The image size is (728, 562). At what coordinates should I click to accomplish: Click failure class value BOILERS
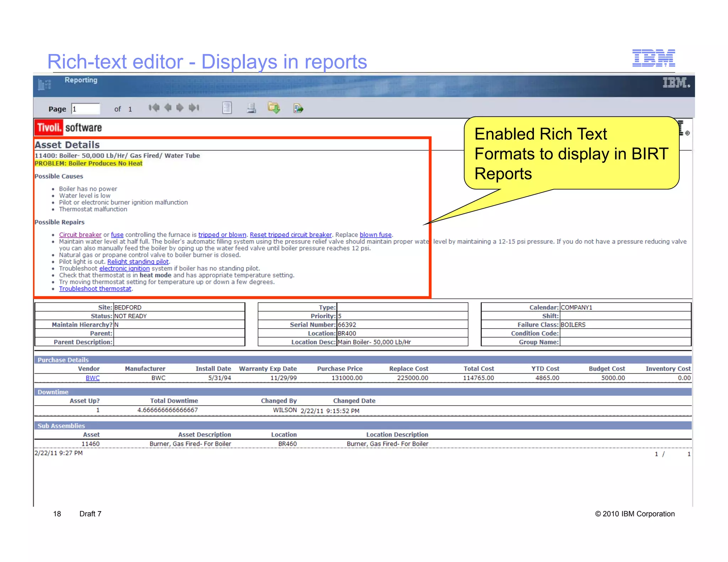573,325
